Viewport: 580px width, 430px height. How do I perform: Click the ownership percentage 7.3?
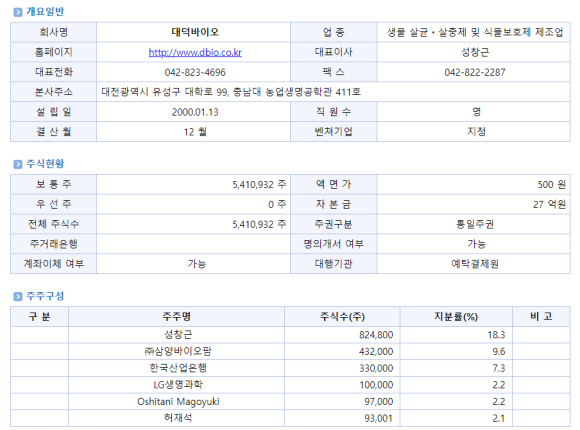click(x=499, y=368)
